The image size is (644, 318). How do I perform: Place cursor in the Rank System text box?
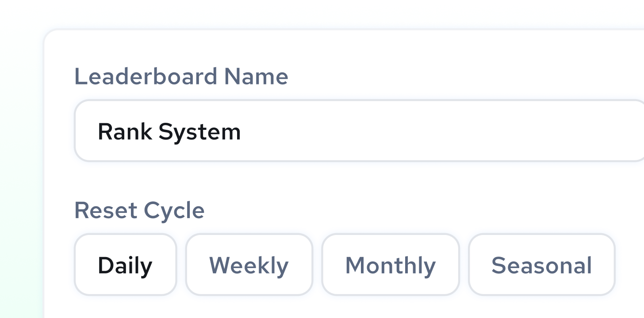click(310, 131)
